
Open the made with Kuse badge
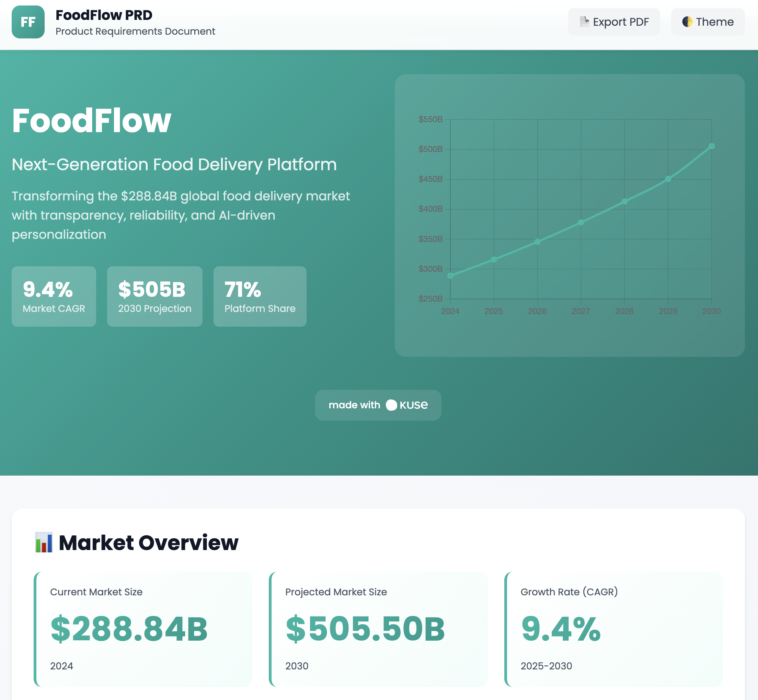coord(378,405)
